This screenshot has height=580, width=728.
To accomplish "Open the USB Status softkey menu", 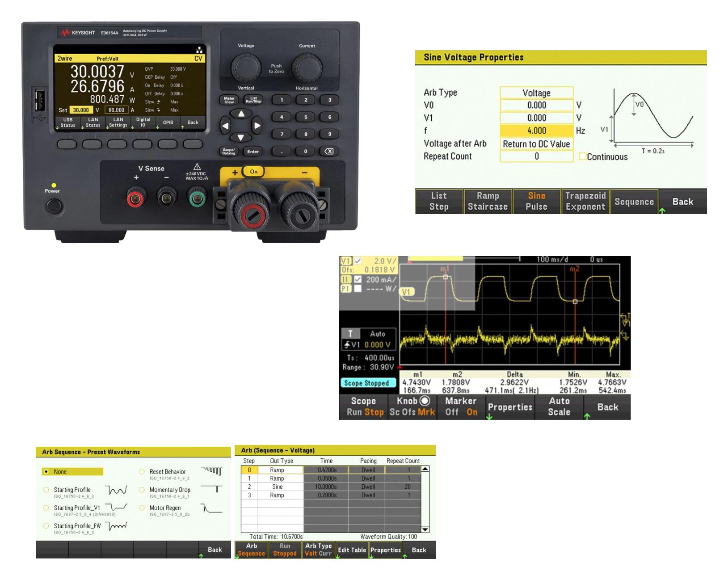I will (68, 123).
